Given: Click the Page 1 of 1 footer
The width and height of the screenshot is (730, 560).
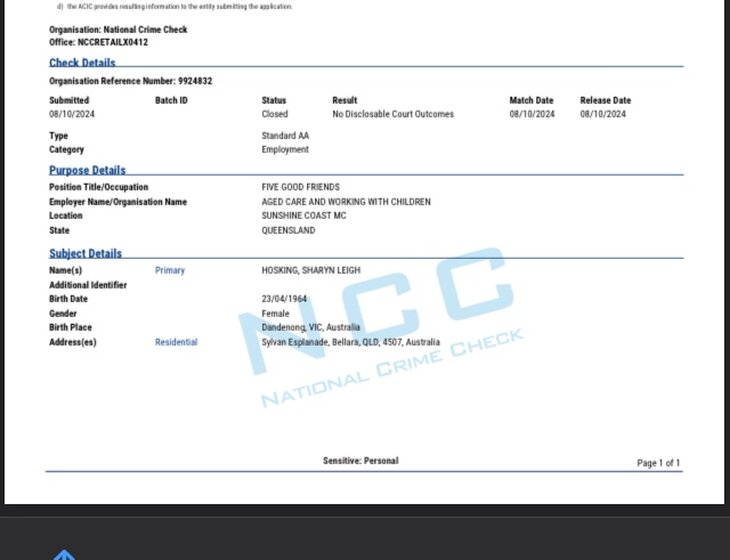Looking at the screenshot, I should click(658, 463).
